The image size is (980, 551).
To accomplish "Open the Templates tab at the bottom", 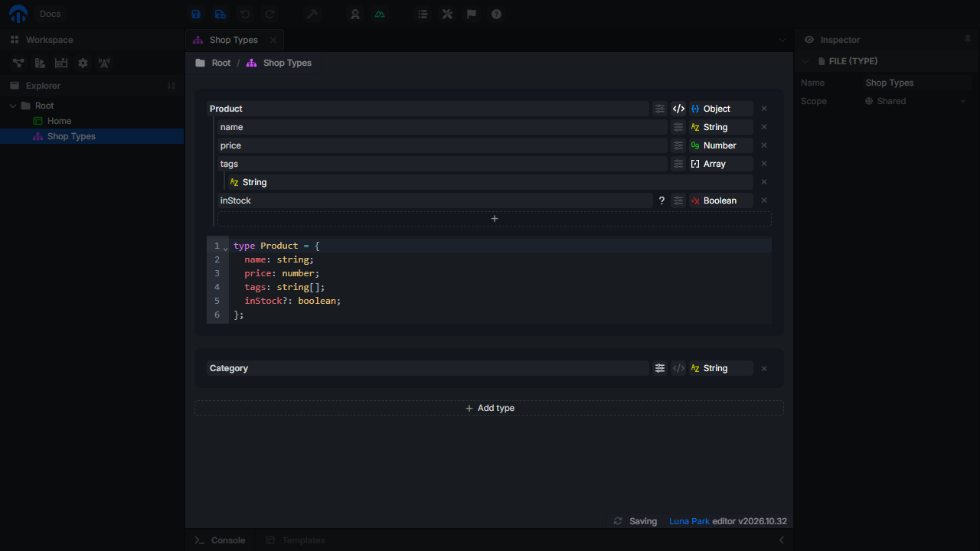I will click(296, 540).
